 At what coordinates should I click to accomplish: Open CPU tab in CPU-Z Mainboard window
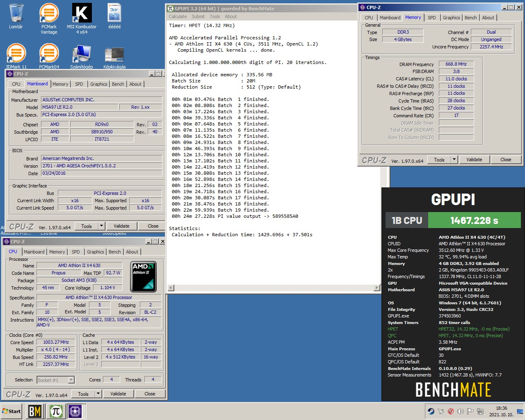pos(16,84)
